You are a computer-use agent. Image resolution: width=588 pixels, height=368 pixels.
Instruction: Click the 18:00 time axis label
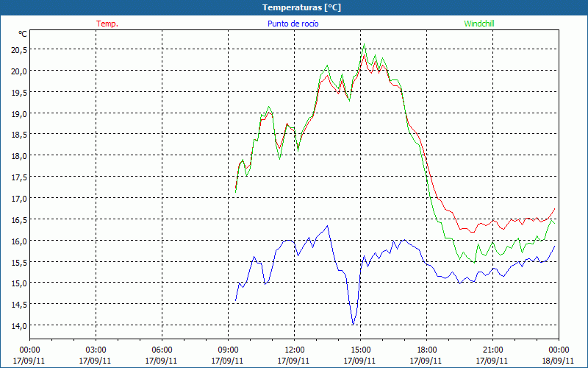tap(427, 350)
